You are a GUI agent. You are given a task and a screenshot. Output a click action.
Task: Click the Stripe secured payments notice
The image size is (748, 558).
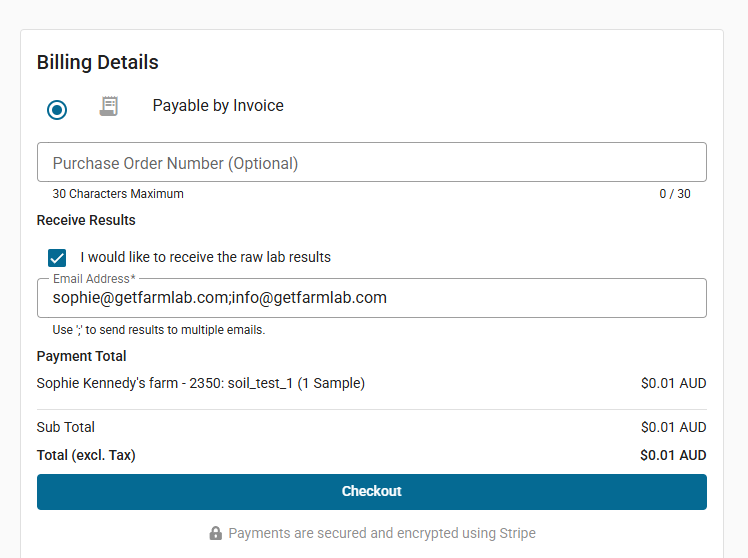[x=381, y=533]
